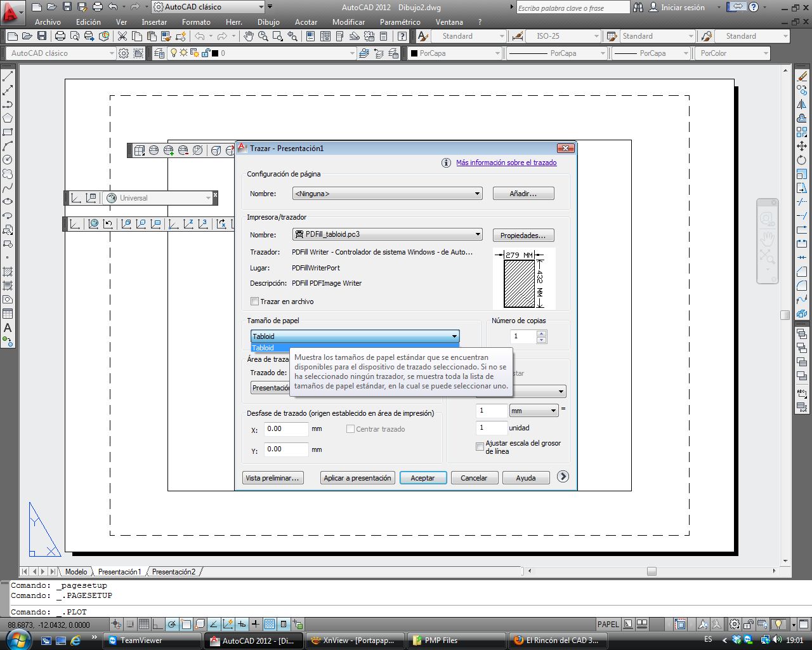
Task: Open Dimension Style manager icon
Action: [x=518, y=36]
